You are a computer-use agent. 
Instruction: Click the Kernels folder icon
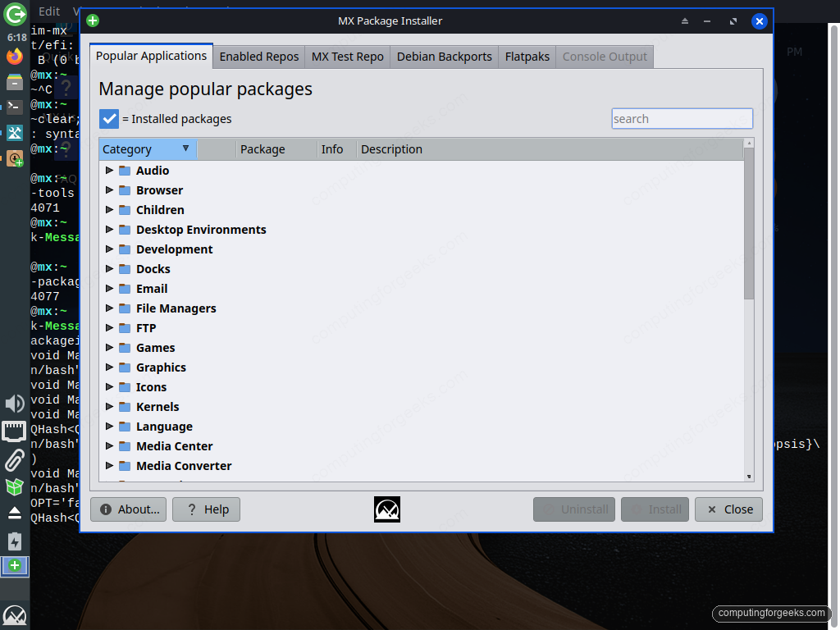[125, 407]
